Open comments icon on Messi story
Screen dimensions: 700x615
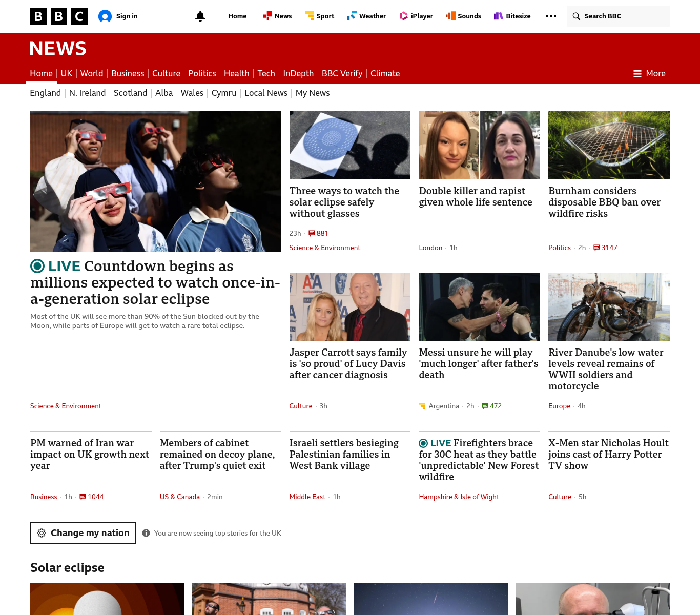click(485, 406)
